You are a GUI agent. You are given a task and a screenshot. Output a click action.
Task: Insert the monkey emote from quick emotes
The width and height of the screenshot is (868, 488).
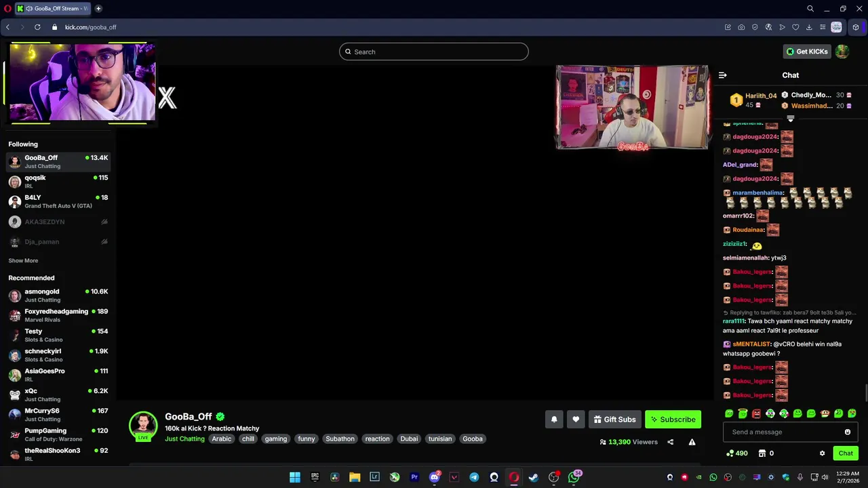825,413
